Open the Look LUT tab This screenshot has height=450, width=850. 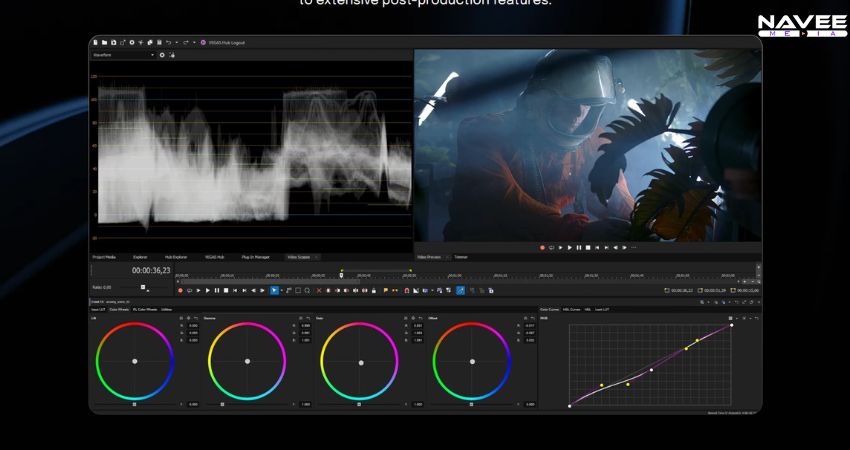pos(602,310)
